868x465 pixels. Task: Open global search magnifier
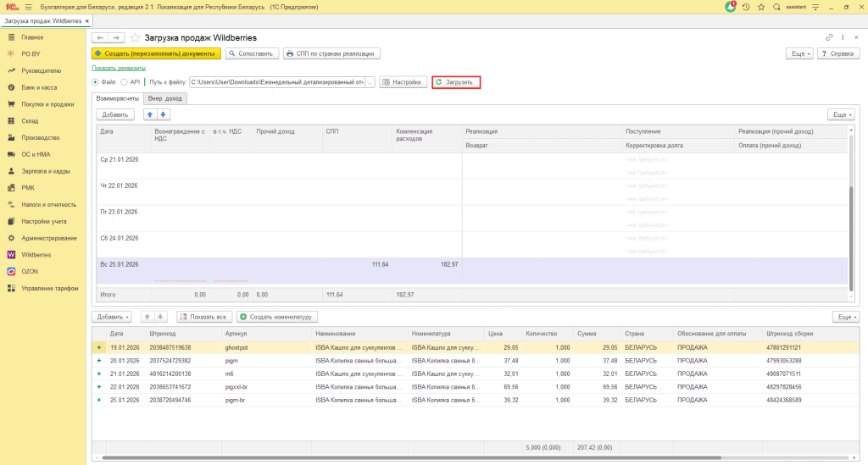[776, 7]
